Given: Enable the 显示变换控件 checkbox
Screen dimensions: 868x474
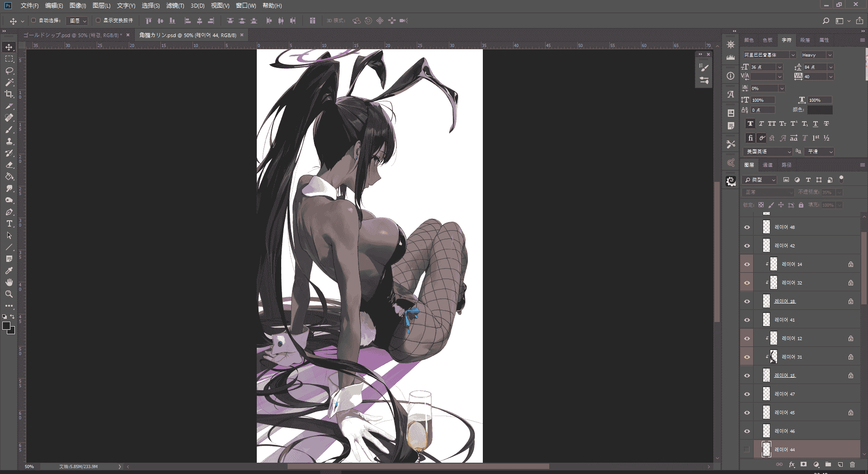Looking at the screenshot, I should coord(98,20).
